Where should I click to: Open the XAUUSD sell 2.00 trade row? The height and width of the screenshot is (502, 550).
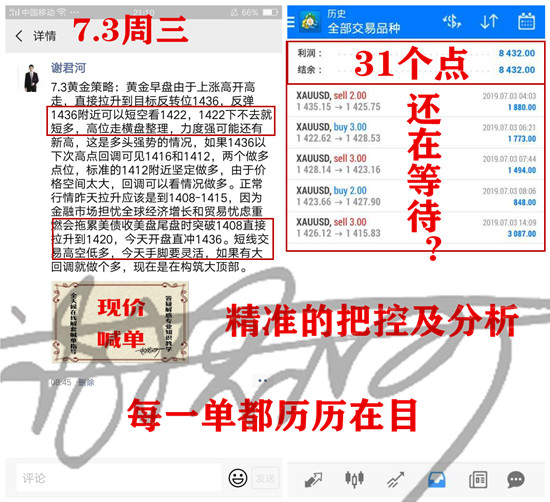coord(416,101)
